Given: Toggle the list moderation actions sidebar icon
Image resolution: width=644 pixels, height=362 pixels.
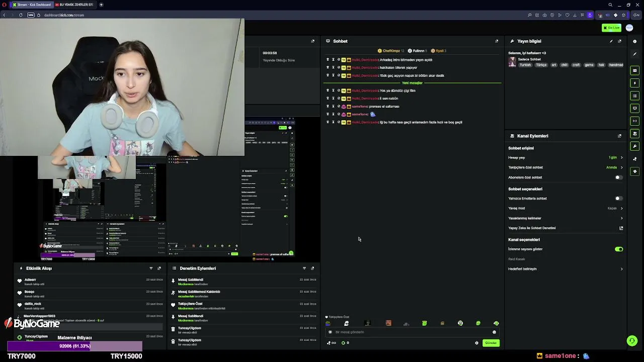Looking at the screenshot, I should 635,96.
